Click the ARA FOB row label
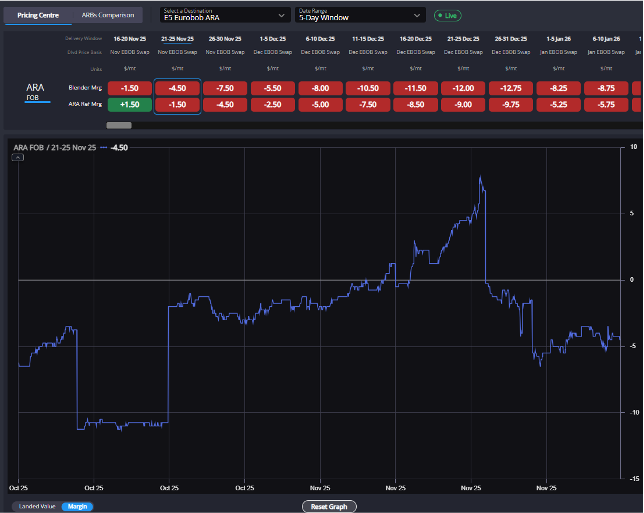This screenshot has width=644, height=513. tap(35, 92)
